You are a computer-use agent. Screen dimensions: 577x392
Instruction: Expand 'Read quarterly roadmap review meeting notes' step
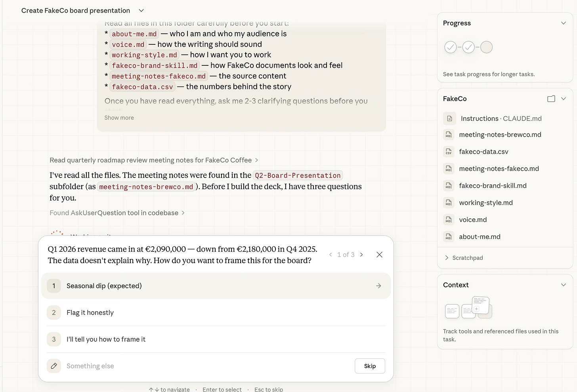(154, 160)
